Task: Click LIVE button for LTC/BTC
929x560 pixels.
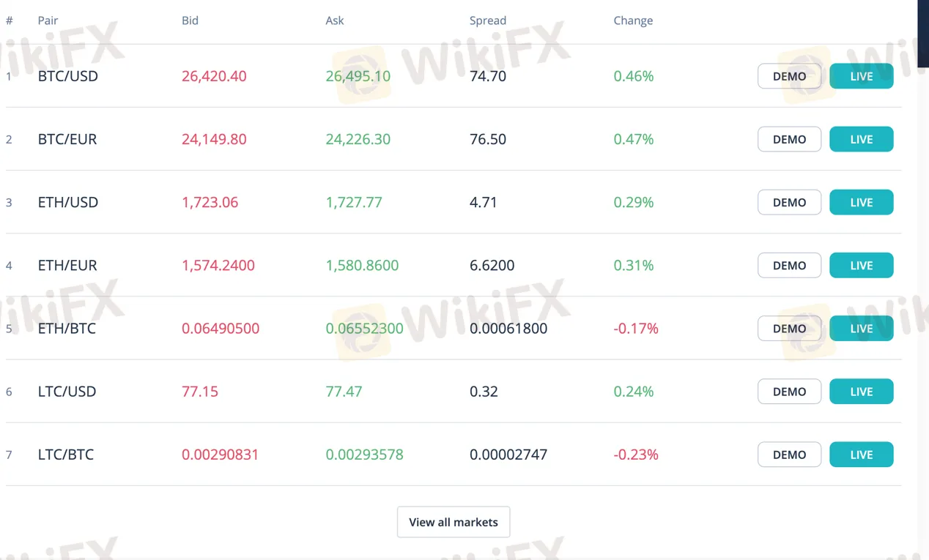Action: pos(862,454)
